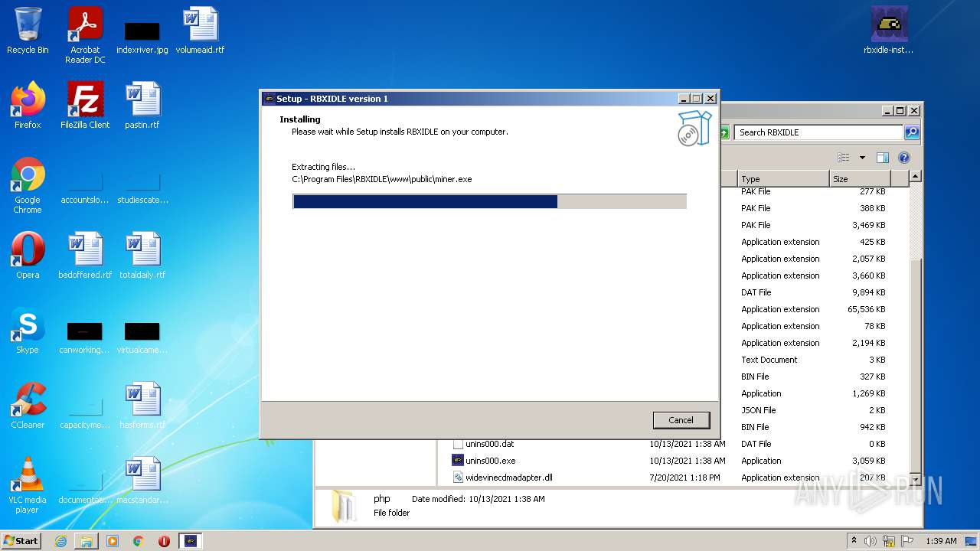The width and height of the screenshot is (980, 551).
Task: Change Explorer view with the views icon
Action: [844, 158]
